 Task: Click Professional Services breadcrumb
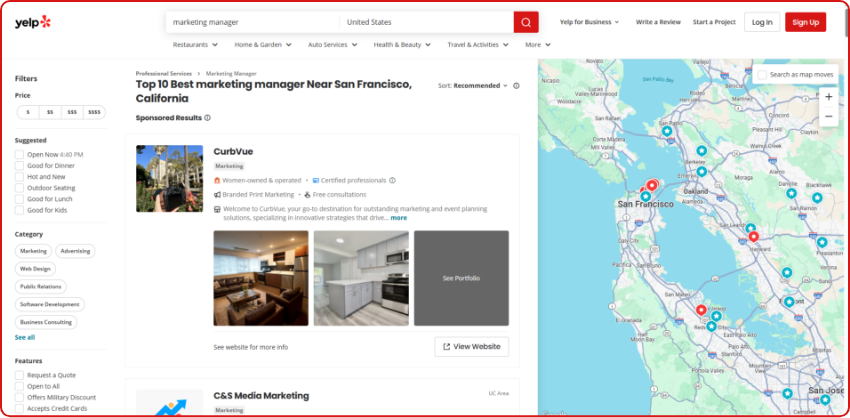(164, 73)
